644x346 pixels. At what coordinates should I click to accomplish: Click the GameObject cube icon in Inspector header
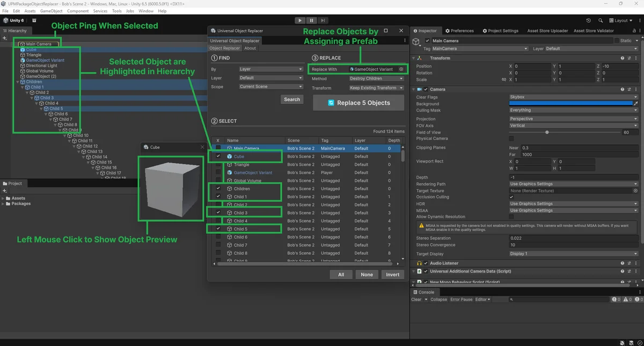[x=417, y=42]
